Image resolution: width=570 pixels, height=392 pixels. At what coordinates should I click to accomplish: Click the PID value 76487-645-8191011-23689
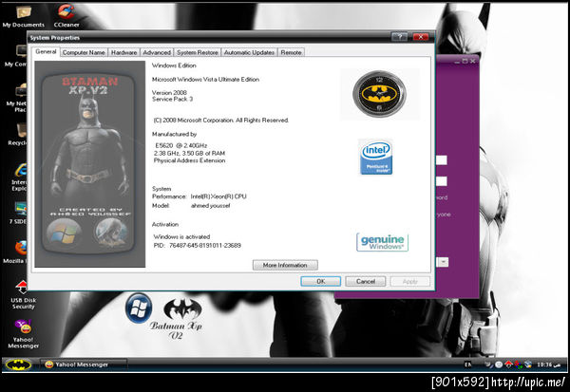[x=205, y=246]
